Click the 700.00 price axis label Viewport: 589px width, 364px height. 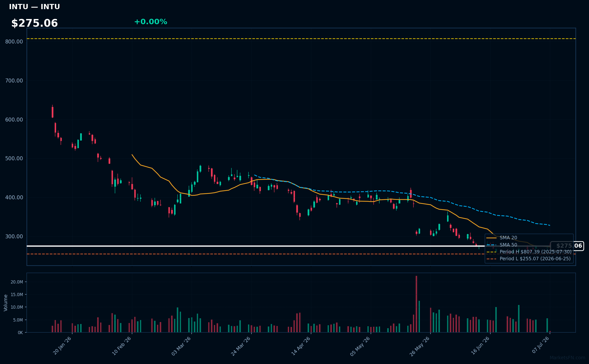click(x=14, y=81)
